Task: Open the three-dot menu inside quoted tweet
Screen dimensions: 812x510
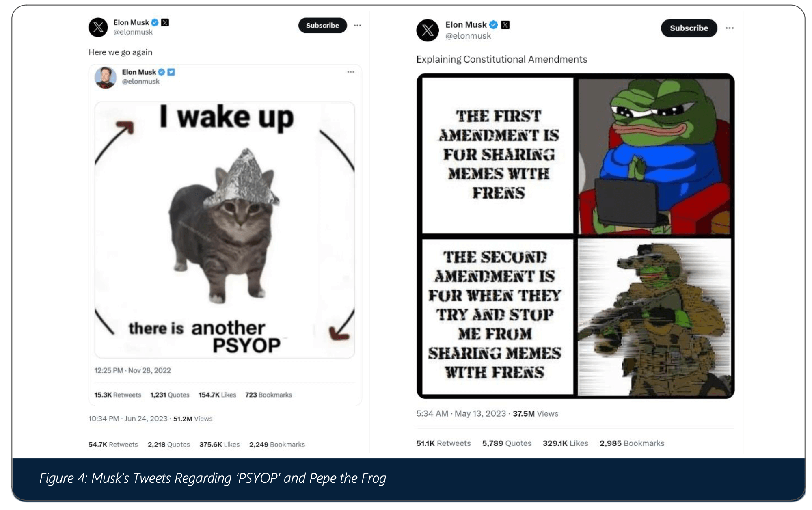Action: pos(351,72)
